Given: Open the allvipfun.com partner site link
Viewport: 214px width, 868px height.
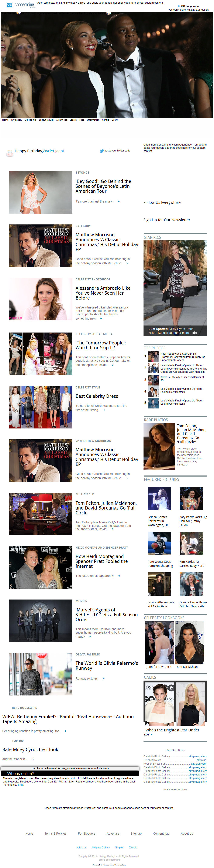Looking at the screenshot, I should click(199, 764).
